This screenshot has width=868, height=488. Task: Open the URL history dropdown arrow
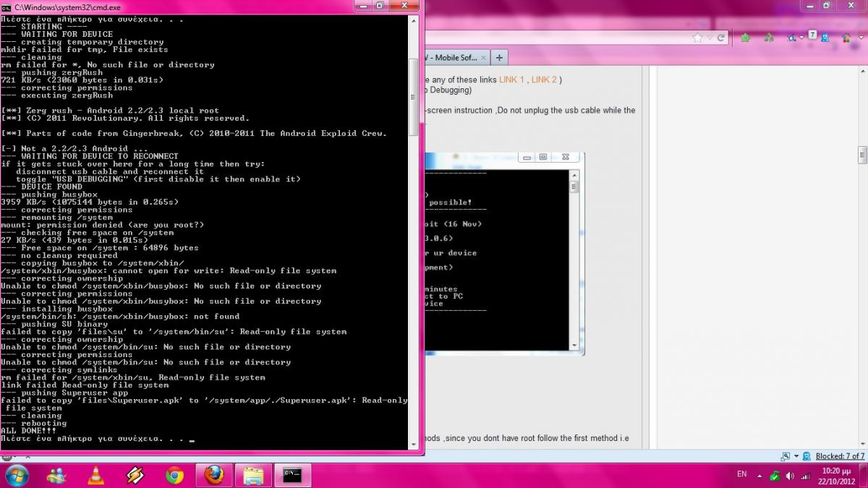pyautogui.click(x=710, y=38)
